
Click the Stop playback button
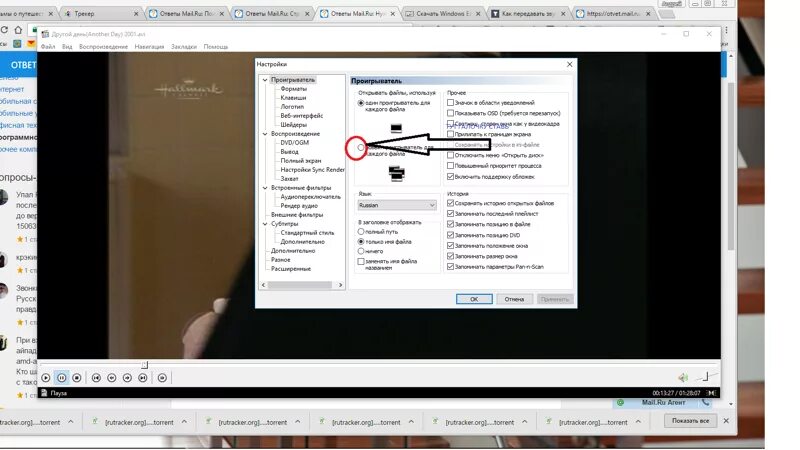(x=77, y=378)
